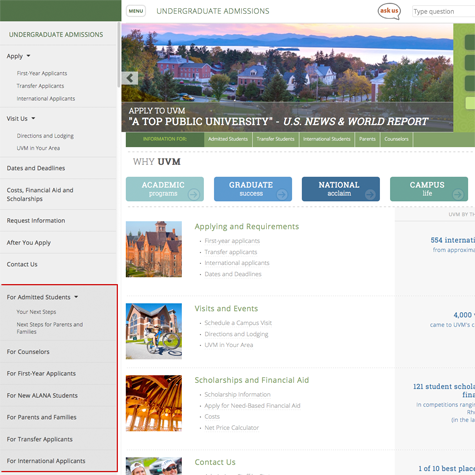
Task: Open the Admitted Students tab
Action: click(228, 139)
